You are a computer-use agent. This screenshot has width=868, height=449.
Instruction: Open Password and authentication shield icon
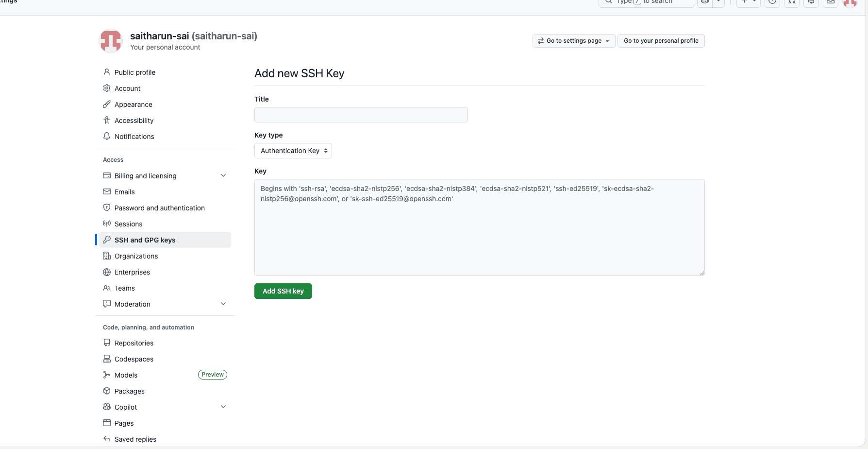click(x=107, y=208)
